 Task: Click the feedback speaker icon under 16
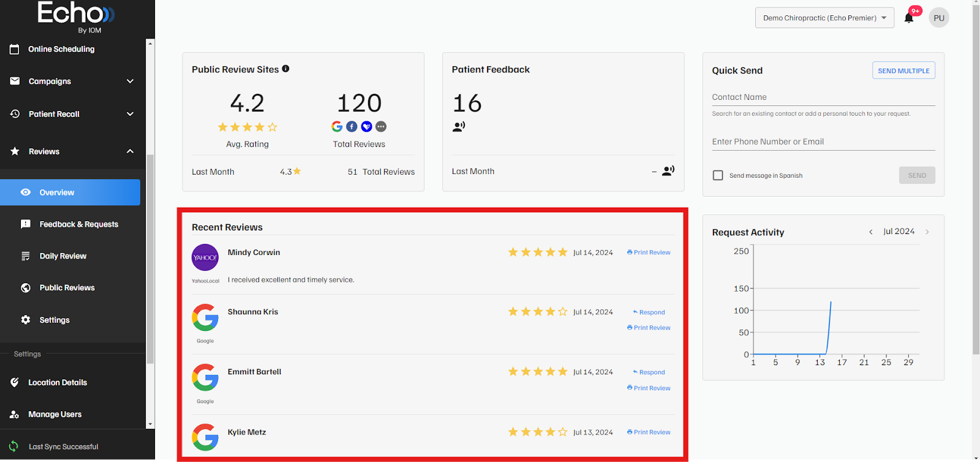(x=459, y=126)
